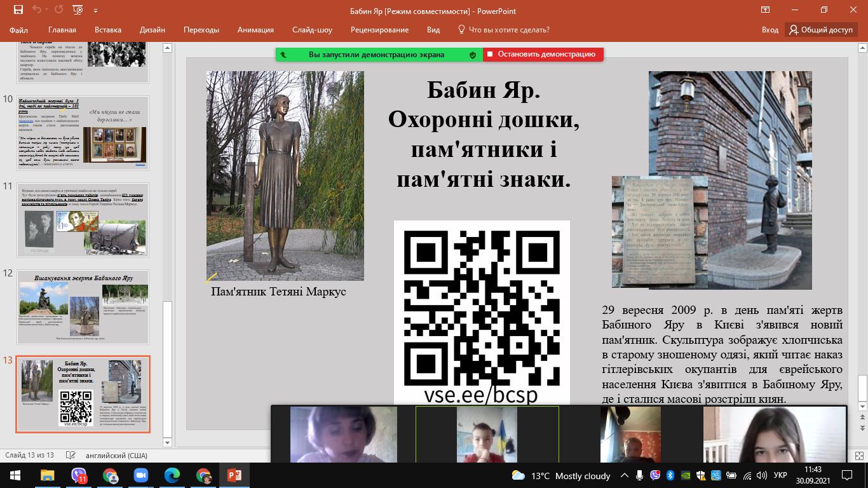Click thumbnail pane scroll down arrow
The width and height of the screenshot is (868, 488).
[x=168, y=442]
